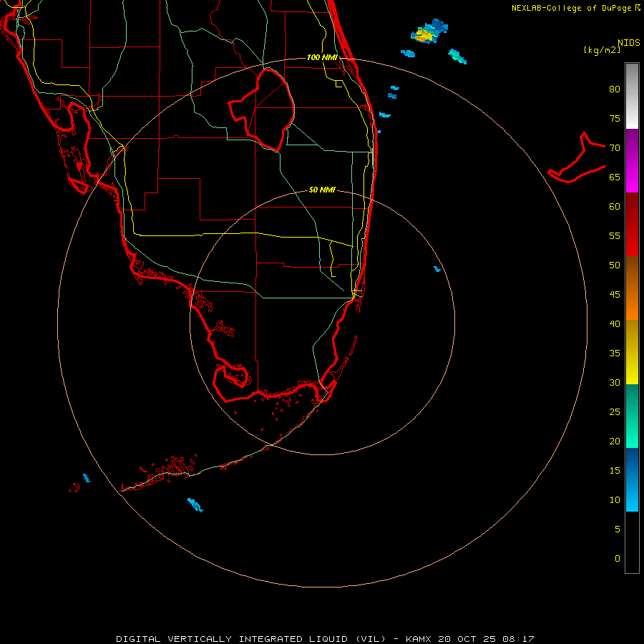The width and height of the screenshot is (644, 644).
Task: Click the 45 value on the scale
Action: 615,295
